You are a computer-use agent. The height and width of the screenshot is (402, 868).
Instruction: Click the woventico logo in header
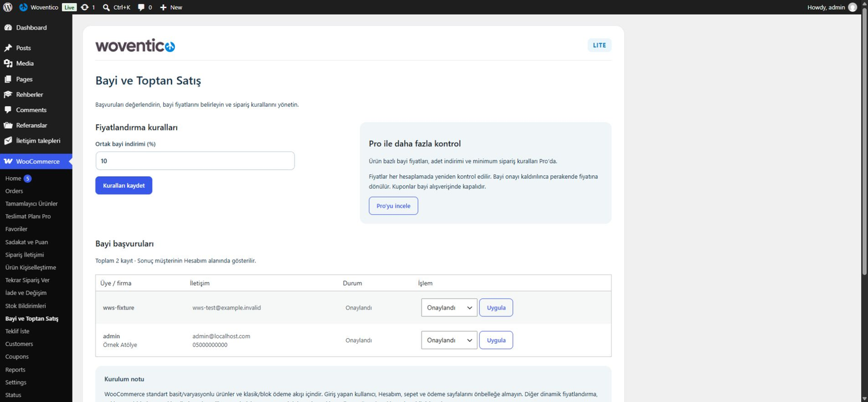(x=135, y=45)
